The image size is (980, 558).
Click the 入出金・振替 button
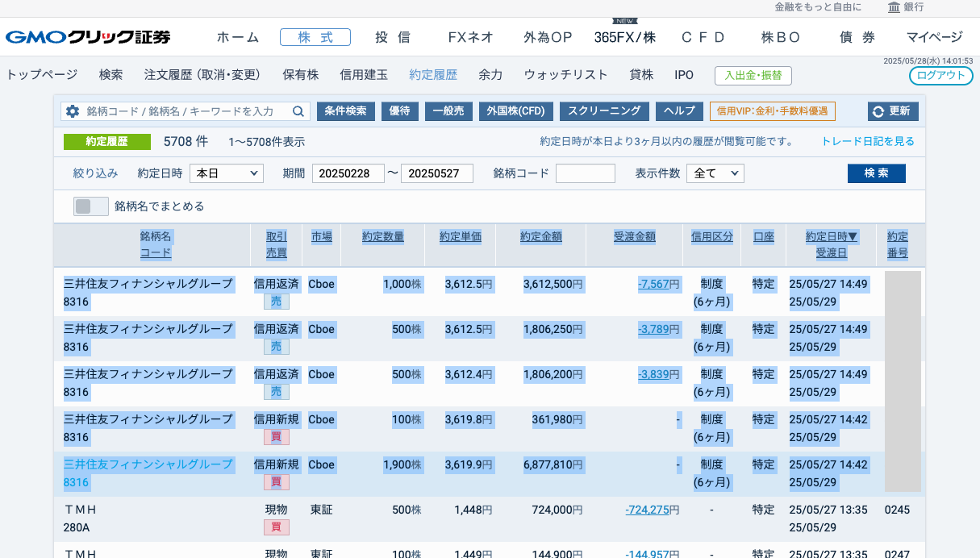(753, 75)
